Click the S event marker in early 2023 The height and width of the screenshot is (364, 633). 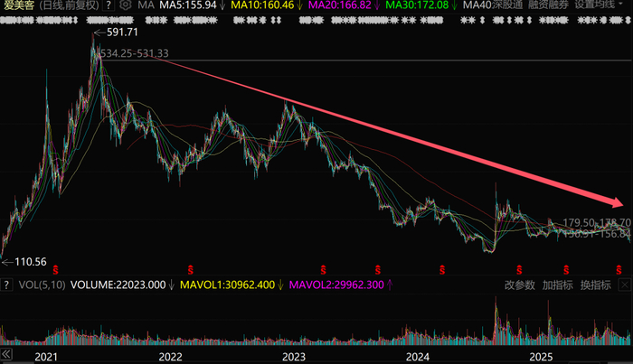[x=323, y=270]
